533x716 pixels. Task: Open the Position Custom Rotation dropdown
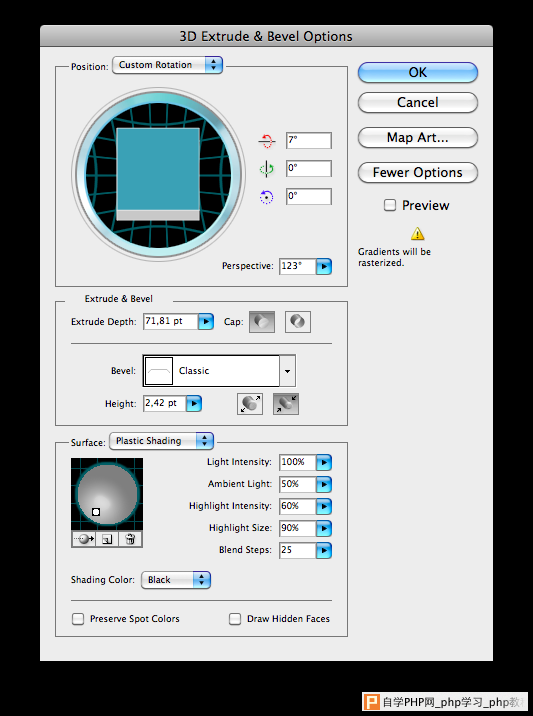coord(167,65)
